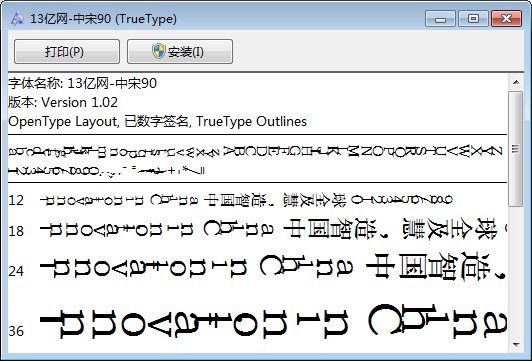The width and height of the screenshot is (532, 361).
Task: Click the 12 point size sample label
Action: tap(16, 200)
